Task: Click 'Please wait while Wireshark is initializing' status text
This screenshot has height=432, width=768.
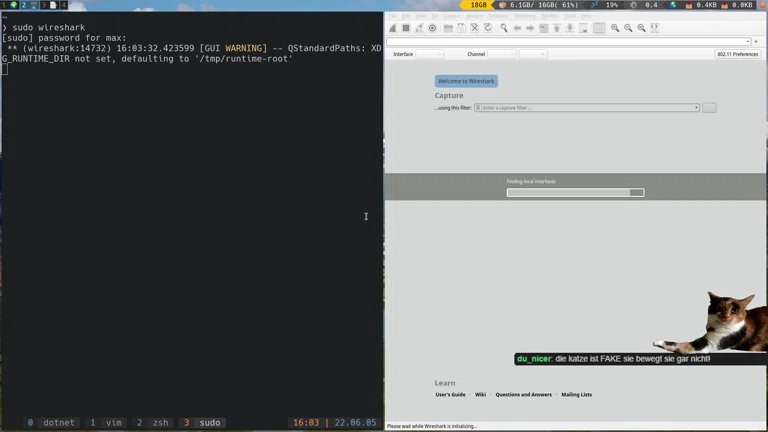Action: pos(432,427)
